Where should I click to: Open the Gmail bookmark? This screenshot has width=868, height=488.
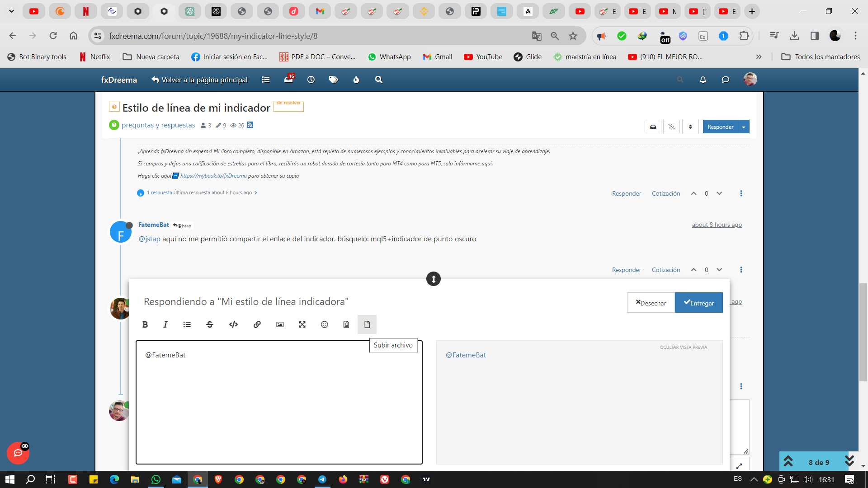pyautogui.click(x=437, y=57)
